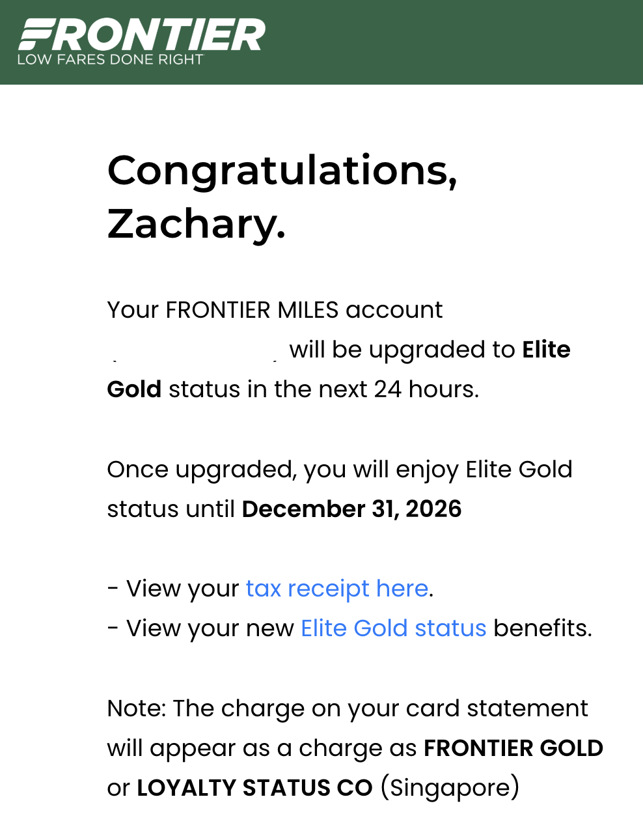Click the empty green header banner area
The width and height of the screenshot is (643, 840).
pos(456,42)
